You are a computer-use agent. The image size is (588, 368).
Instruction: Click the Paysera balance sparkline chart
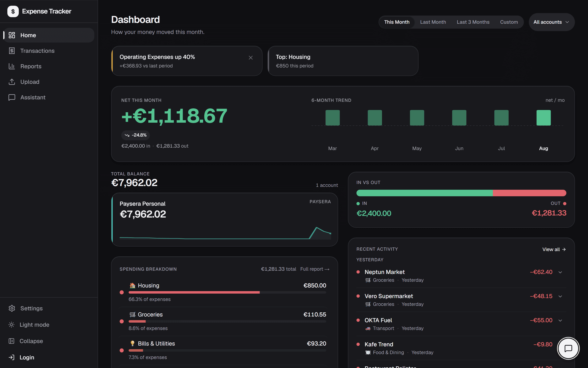tap(225, 233)
